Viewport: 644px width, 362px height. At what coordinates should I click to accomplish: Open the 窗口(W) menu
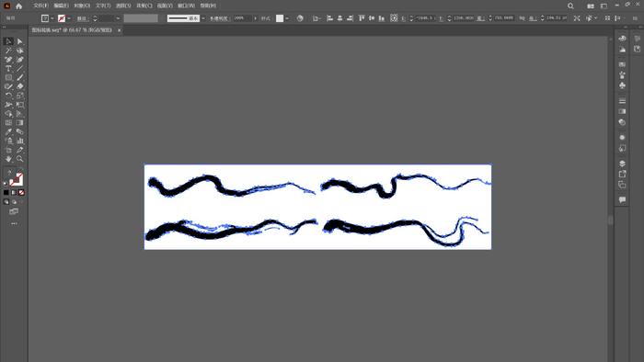pyautogui.click(x=186, y=6)
